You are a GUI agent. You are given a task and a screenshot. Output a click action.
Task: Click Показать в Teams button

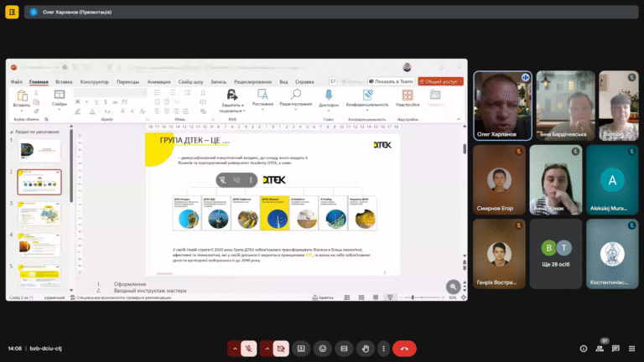(391, 81)
